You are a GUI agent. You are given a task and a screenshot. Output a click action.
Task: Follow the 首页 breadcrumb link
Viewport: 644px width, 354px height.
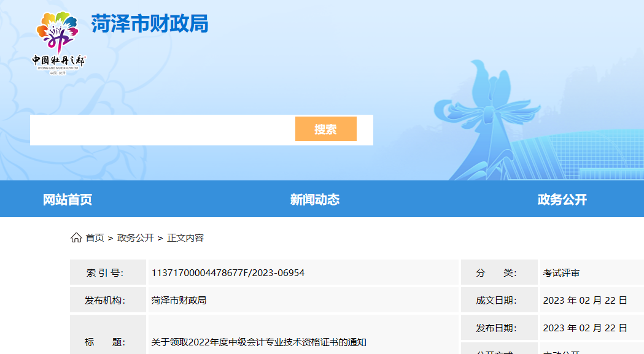(x=95, y=238)
